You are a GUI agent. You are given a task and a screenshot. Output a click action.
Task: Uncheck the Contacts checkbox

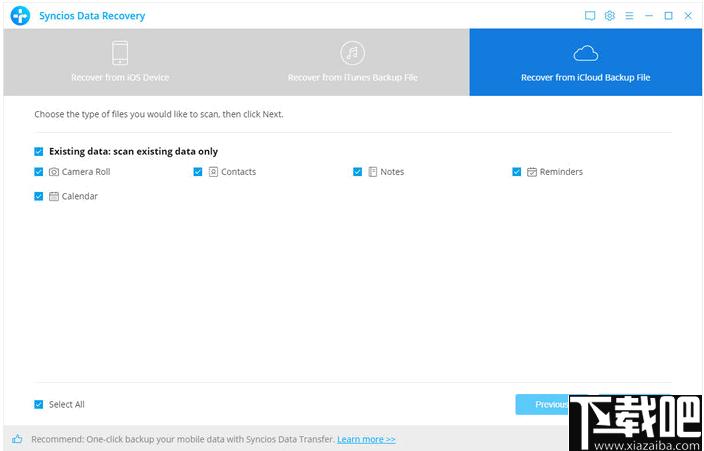point(198,172)
